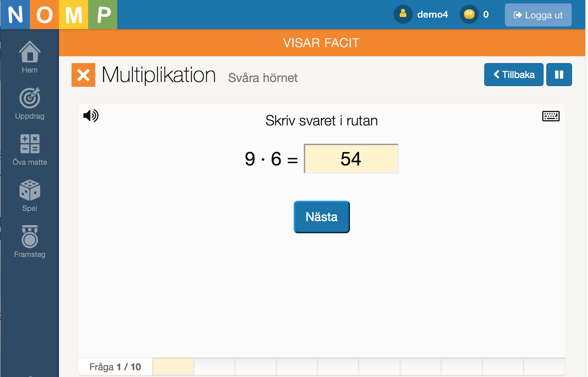Screen dimensions: 588x377
Task: Log out with Logga ut button
Action: click(538, 15)
